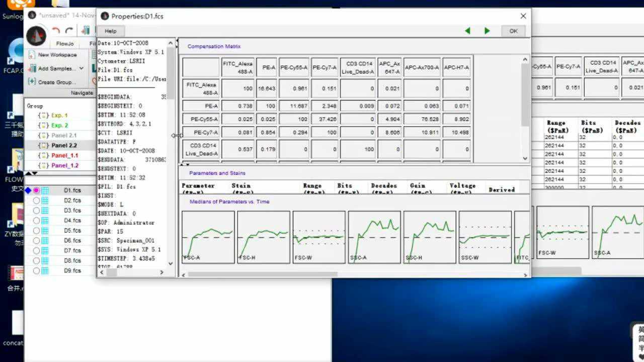Screen dimensions: 644x362
Task: Click the redo arrow icon
Action: coord(69,31)
